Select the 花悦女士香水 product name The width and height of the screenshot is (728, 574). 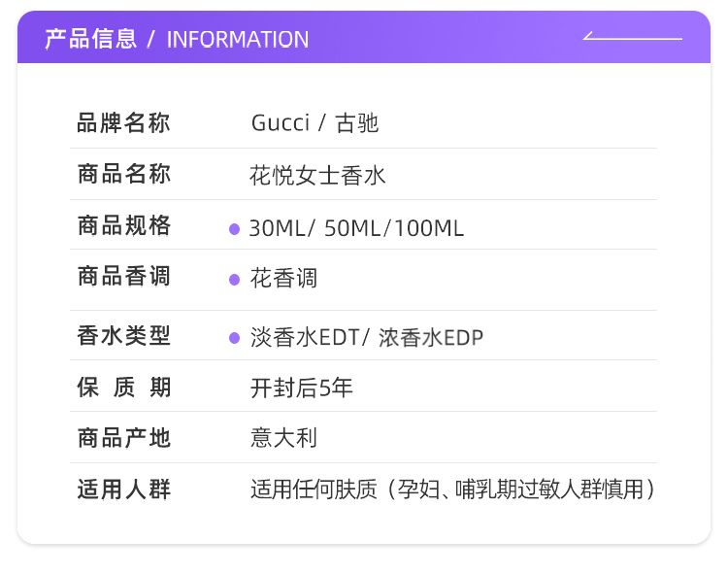pyautogui.click(x=317, y=176)
